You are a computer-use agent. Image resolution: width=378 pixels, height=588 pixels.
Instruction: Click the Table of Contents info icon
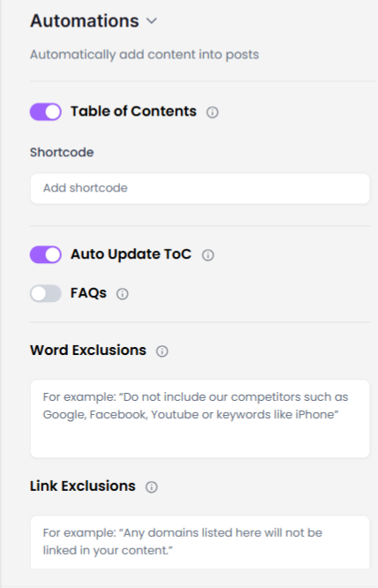[212, 112]
